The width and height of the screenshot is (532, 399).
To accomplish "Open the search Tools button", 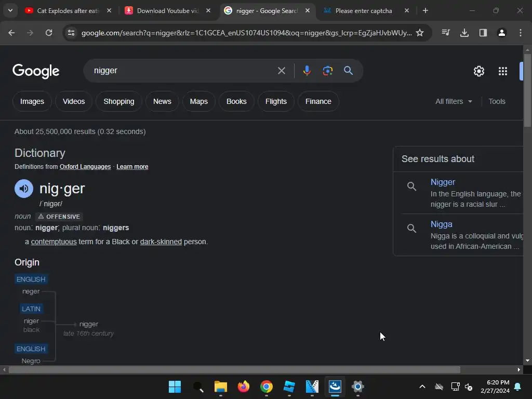I will [497, 101].
